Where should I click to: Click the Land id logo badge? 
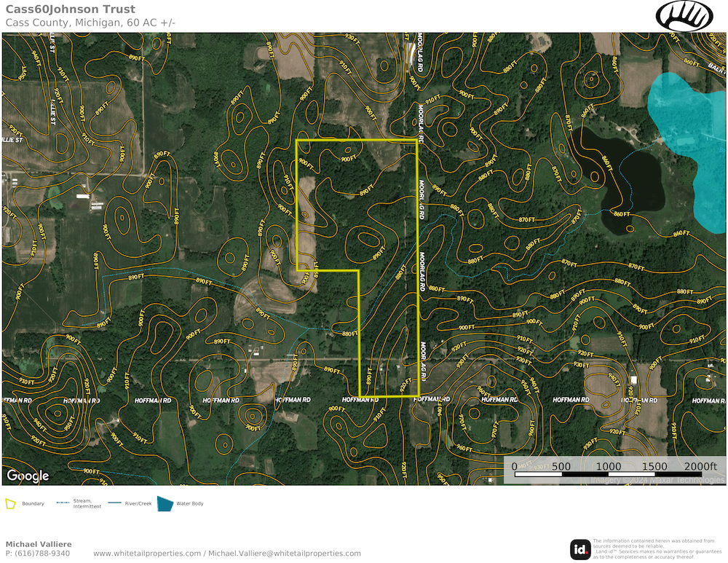point(579,549)
